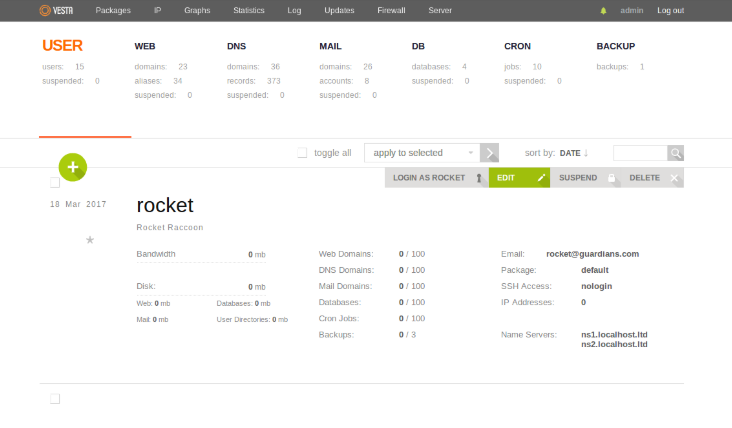Open Graphs in the top menu
Screen dimensions: 732x428
coord(197,10)
